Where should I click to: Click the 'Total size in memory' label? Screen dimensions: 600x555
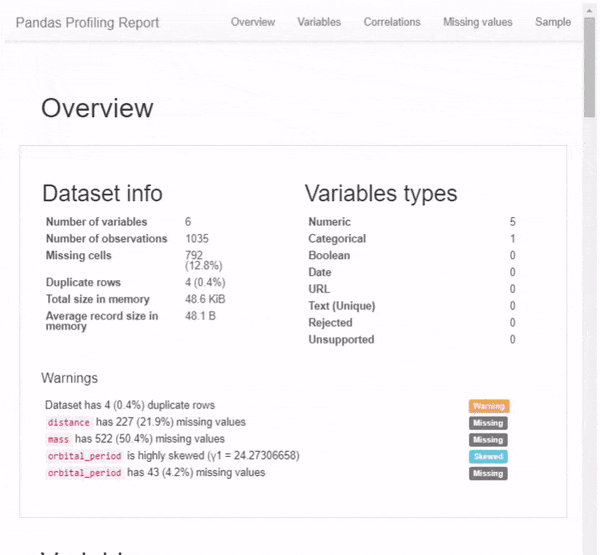point(98,299)
